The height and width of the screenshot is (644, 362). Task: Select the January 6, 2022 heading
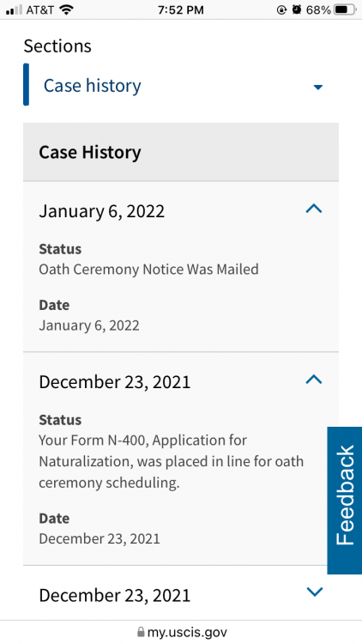[x=102, y=211]
